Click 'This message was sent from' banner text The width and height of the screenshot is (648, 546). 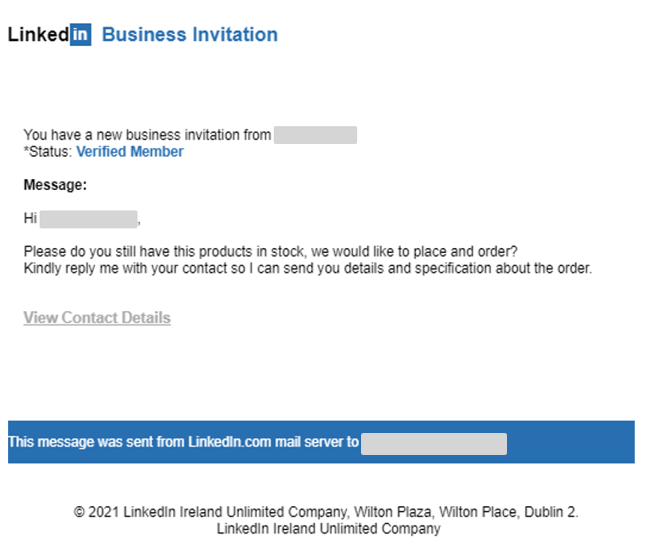[x=96, y=441]
